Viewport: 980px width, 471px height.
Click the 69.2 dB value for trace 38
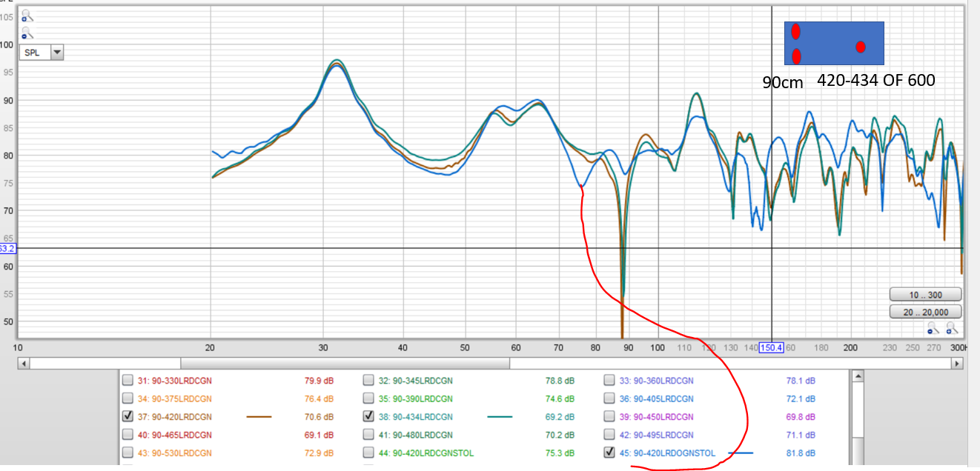pyautogui.click(x=560, y=417)
